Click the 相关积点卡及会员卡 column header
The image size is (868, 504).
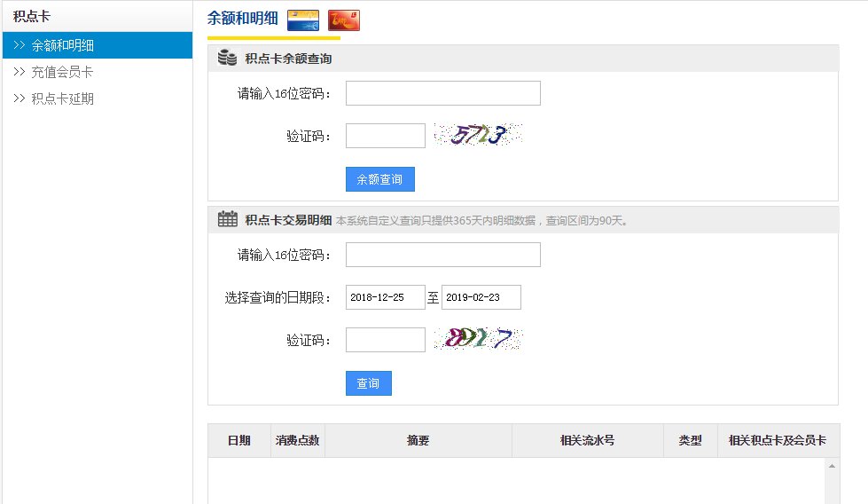point(778,440)
